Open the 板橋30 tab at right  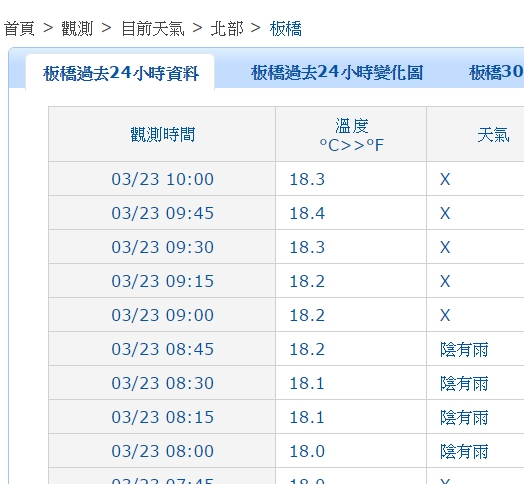(496, 73)
